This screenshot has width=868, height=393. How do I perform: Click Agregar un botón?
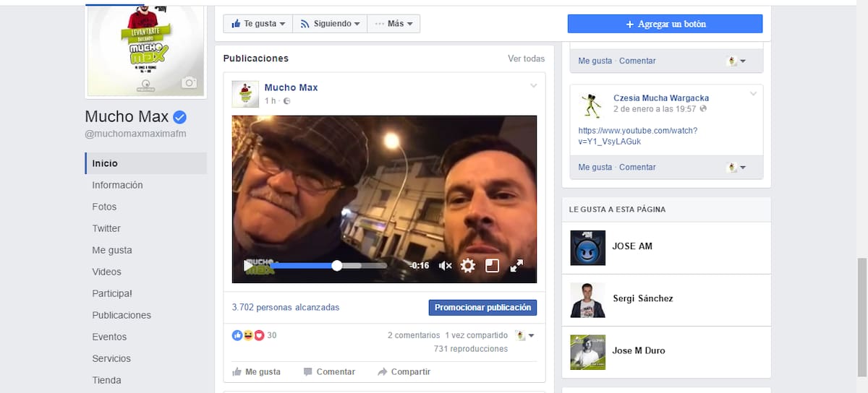[665, 24]
